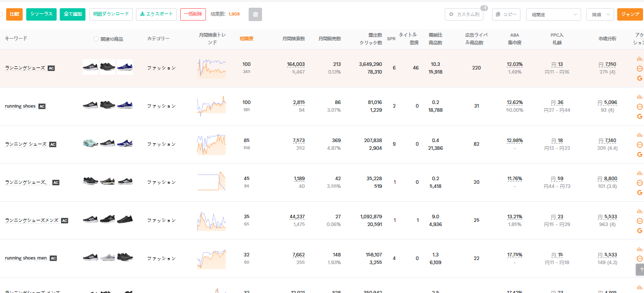Click the orange 比較 button

[x=14, y=14]
